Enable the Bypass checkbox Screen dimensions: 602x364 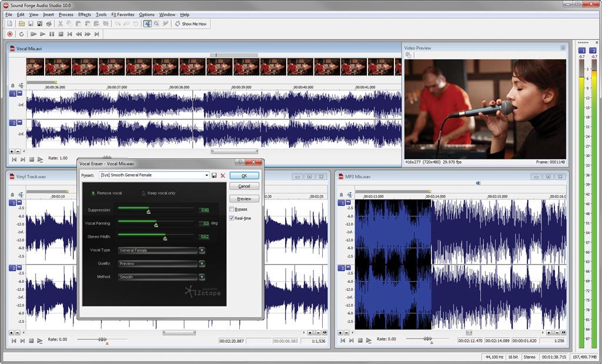[232, 209]
